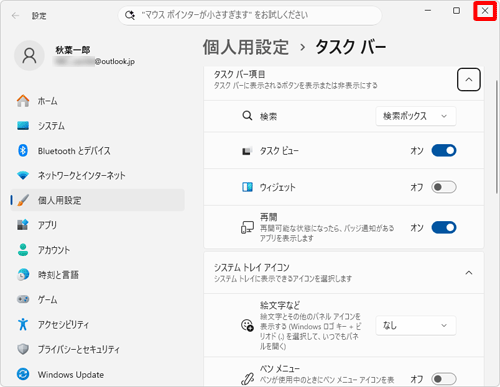Click the タスク ビュー icon

(x=246, y=151)
